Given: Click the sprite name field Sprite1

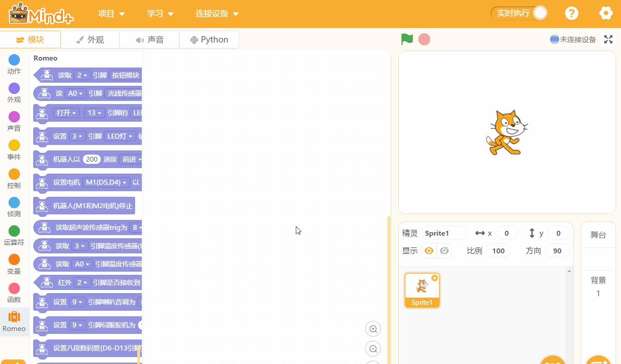Looking at the screenshot, I should tap(444, 233).
